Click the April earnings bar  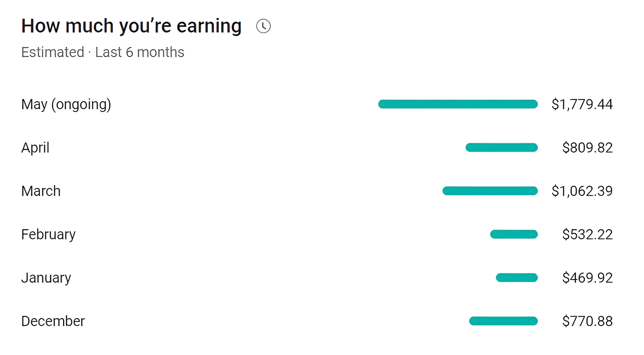coord(502,147)
